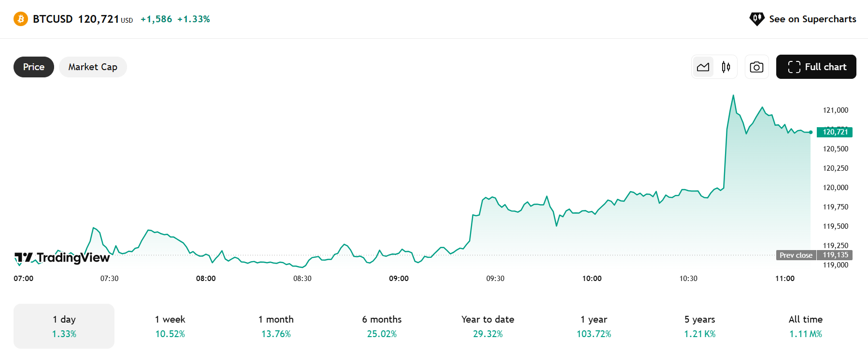Switch to candlestick chart view
Viewport: 868px width, 355px height.
coord(726,67)
